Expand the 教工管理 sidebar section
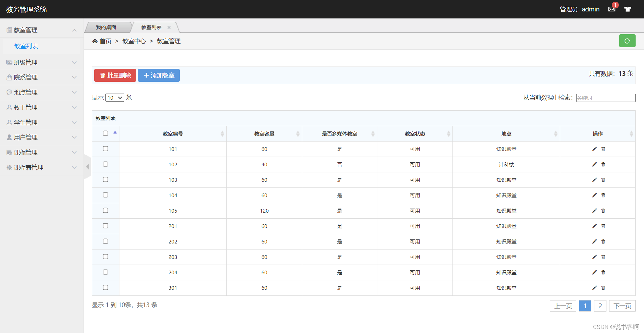This screenshot has width=644, height=333. coord(42,107)
